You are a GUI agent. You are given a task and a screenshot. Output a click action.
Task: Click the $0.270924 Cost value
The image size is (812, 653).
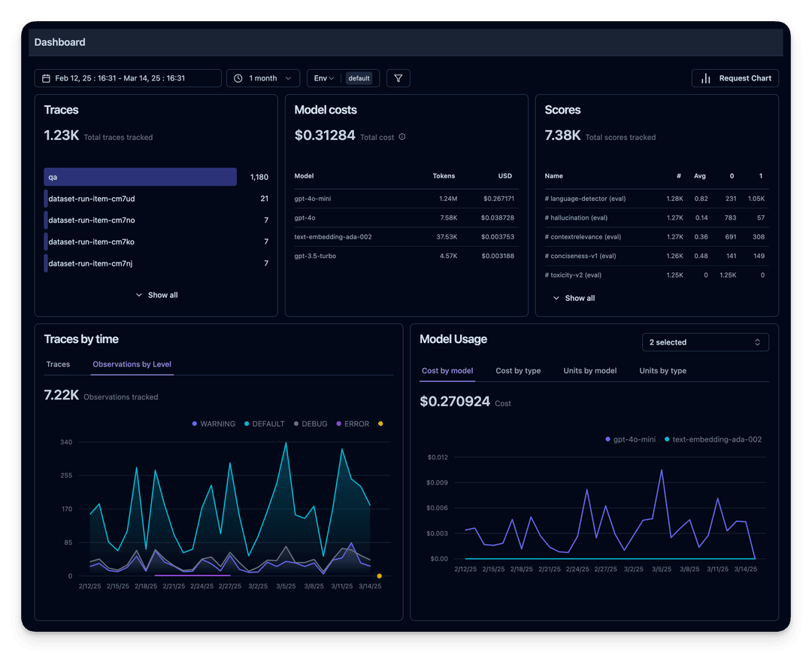455,402
